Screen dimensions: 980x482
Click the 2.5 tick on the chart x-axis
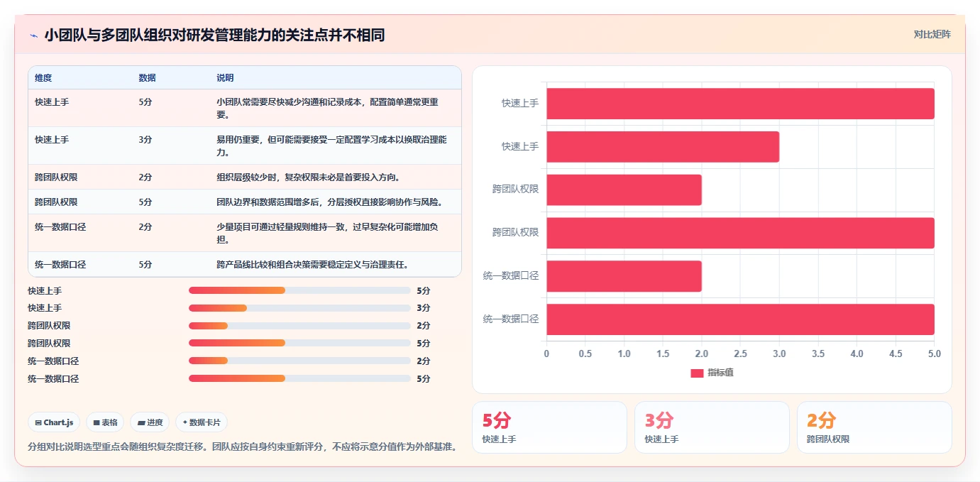(740, 354)
